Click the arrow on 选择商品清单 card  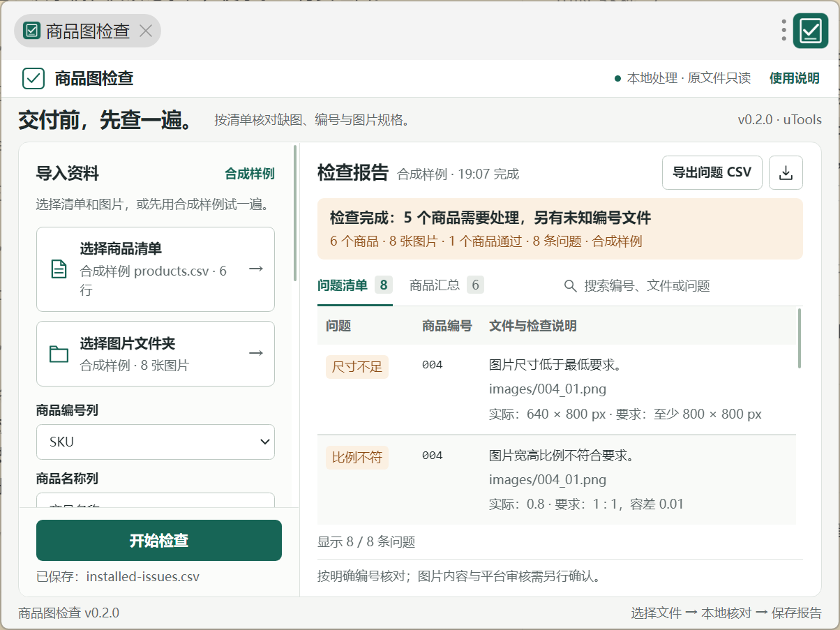256,269
